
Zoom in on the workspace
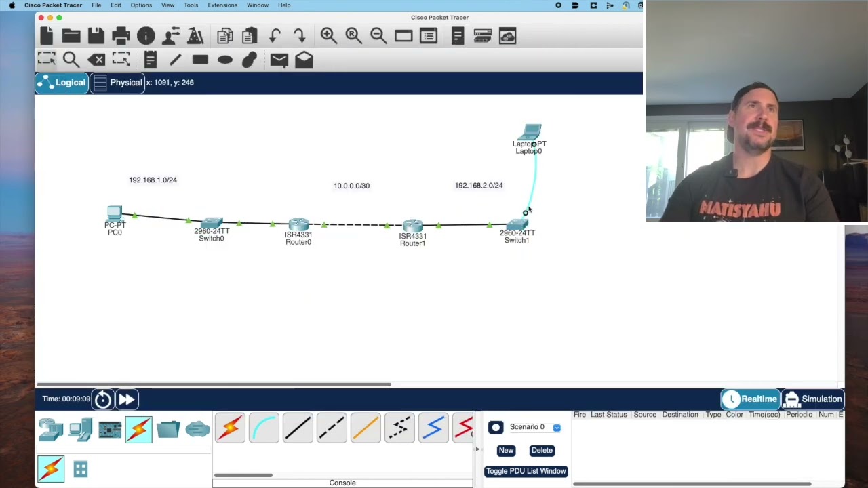point(329,35)
